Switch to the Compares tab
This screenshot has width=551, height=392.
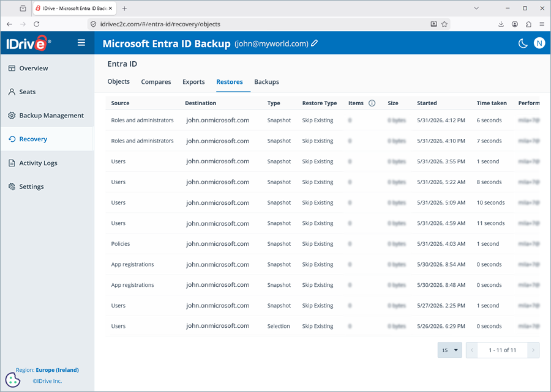(x=156, y=82)
